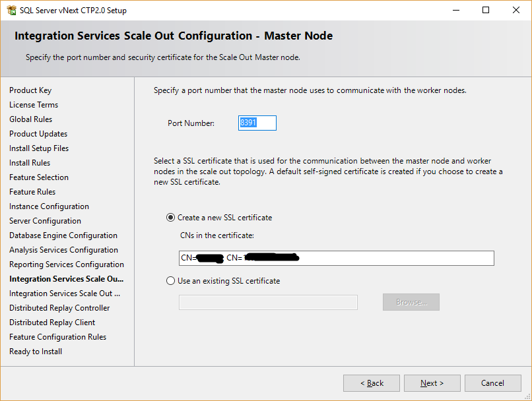The width and height of the screenshot is (532, 401).
Task: Click the Browse... button
Action: (411, 302)
